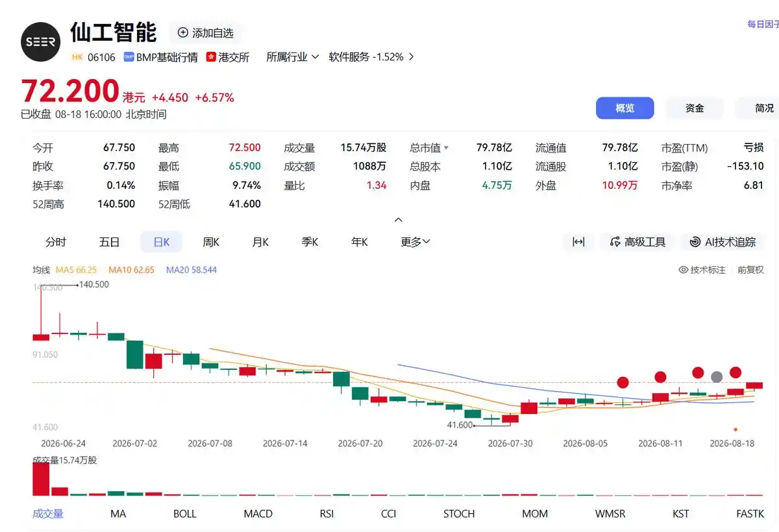Select the 周K chart period
Image resolution: width=779 pixels, height=532 pixels.
pos(211,242)
